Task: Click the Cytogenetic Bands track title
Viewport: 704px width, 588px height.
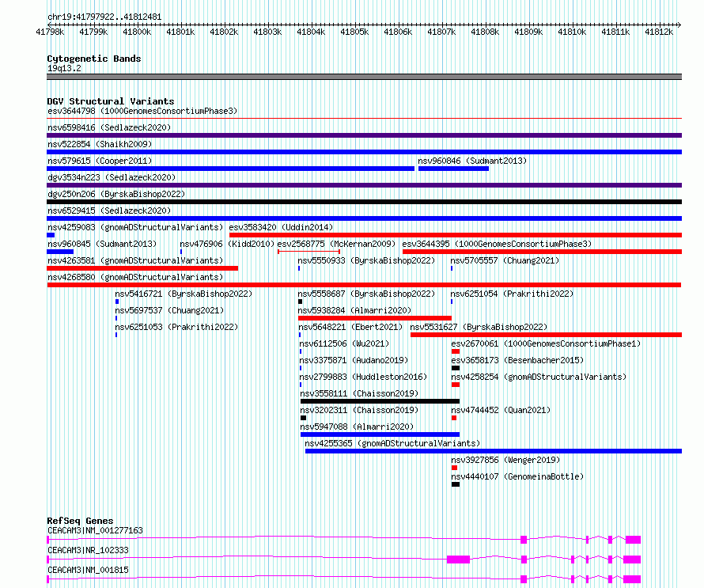Action: point(94,59)
